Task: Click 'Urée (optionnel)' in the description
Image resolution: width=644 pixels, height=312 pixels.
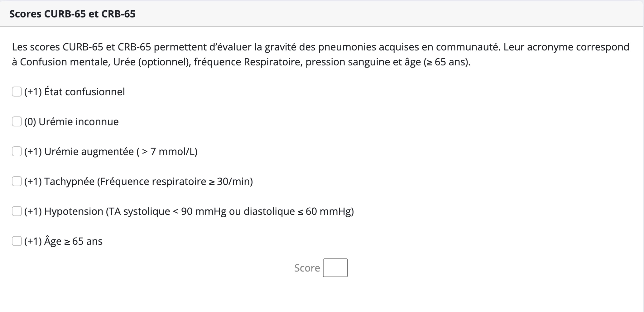Action: (151, 62)
